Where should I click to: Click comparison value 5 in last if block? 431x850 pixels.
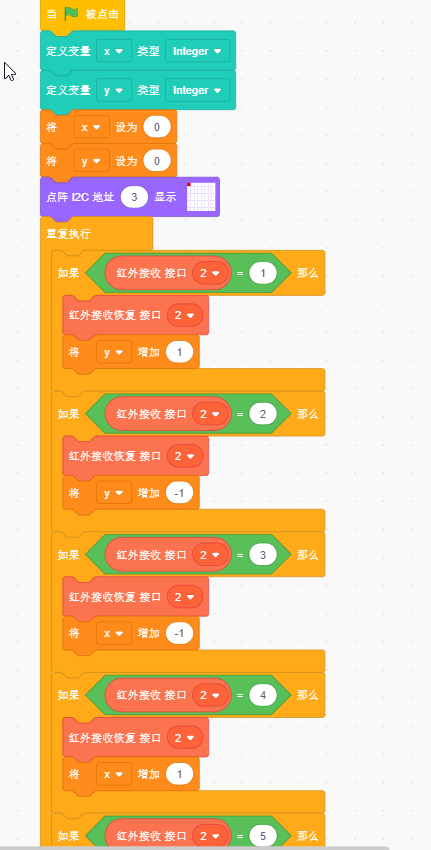click(x=263, y=836)
